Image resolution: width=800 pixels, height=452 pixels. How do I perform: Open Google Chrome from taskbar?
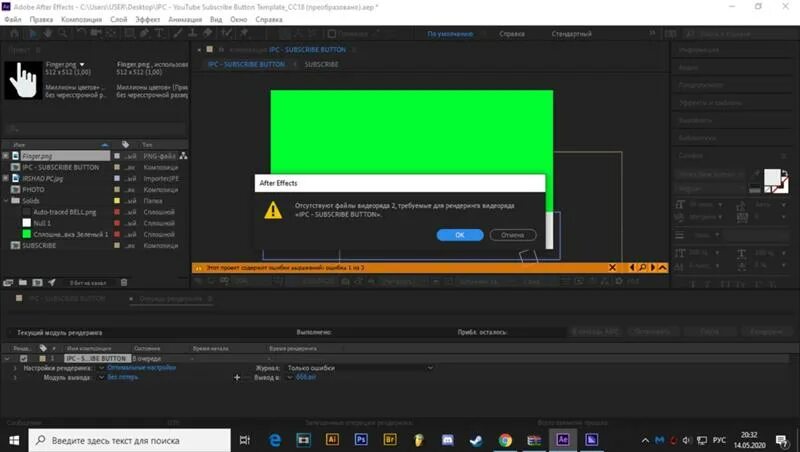coord(505,440)
